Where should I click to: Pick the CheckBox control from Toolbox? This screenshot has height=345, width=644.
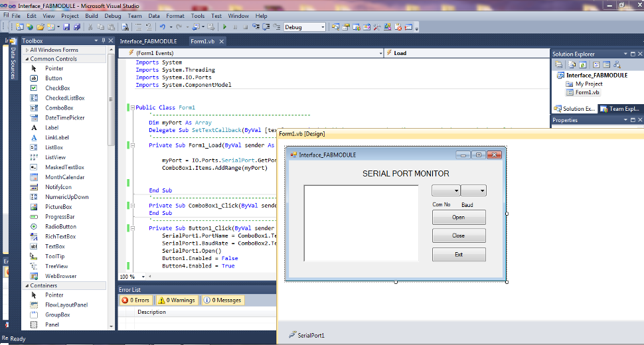(58, 88)
